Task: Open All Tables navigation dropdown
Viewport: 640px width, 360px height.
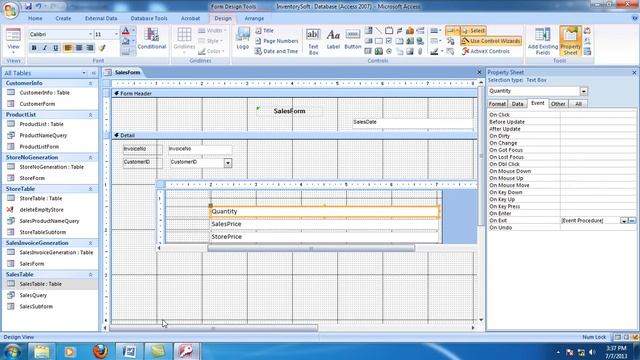Action: (x=84, y=73)
